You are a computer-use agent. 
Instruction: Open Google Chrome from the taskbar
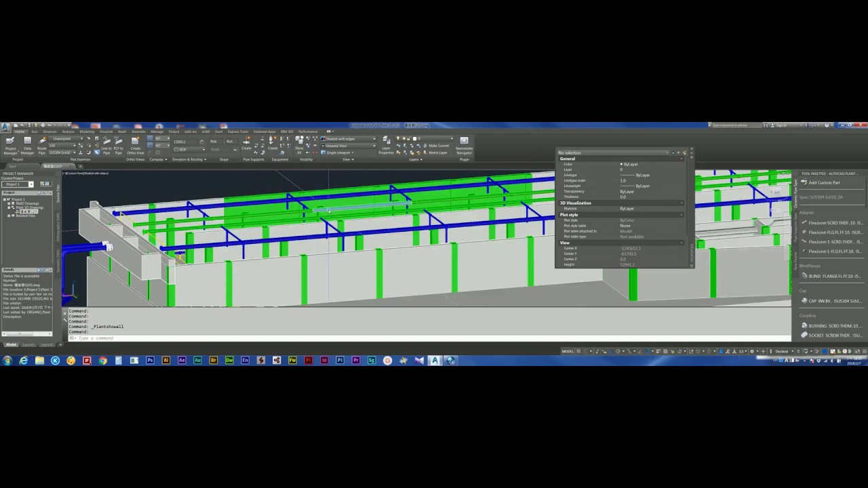(102, 361)
